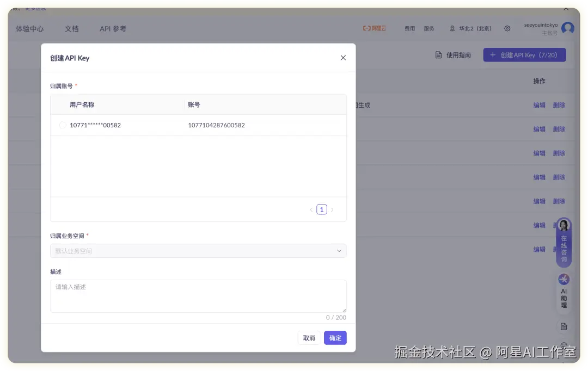Click 编辑 on the first list row
The width and height of the screenshot is (588, 371).
click(539, 105)
